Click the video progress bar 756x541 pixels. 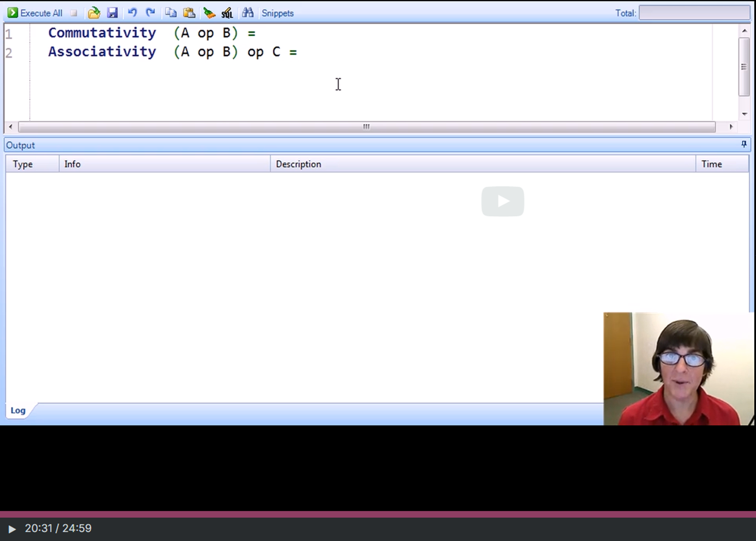(x=378, y=514)
